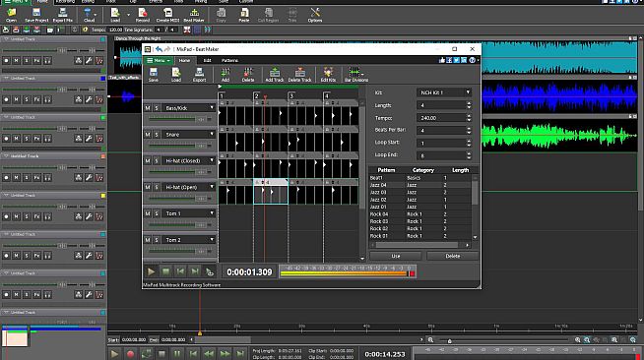644x360 pixels.
Task: Click the redo arrow in Beat Maker titlebar
Action: [167, 49]
